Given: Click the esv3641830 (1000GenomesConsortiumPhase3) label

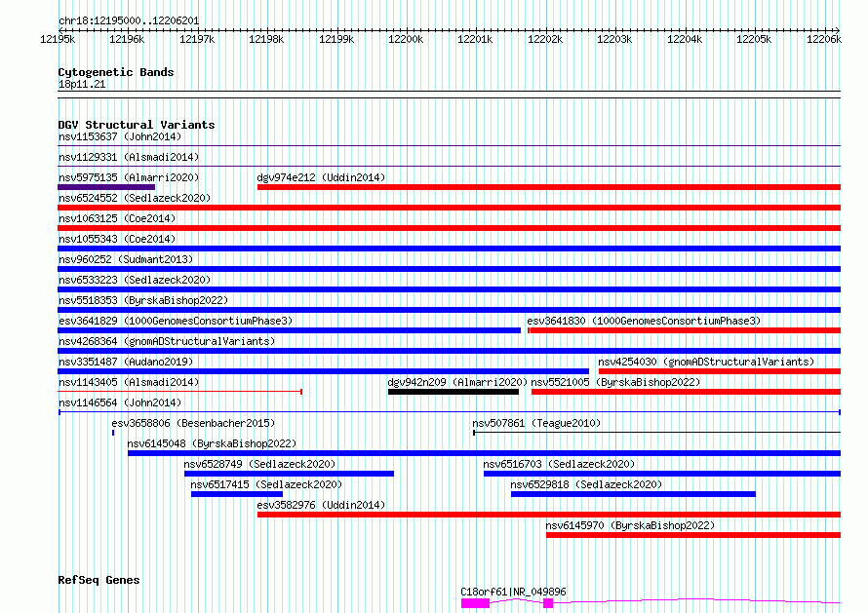Looking at the screenshot, I should (x=644, y=321).
